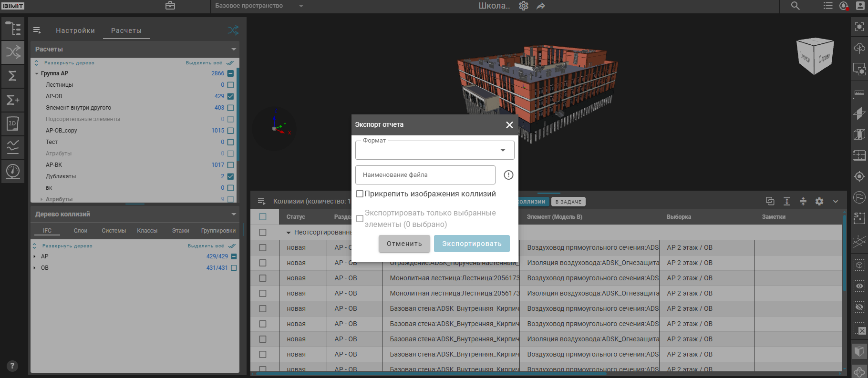The width and height of the screenshot is (868, 378).
Task: Click the magnifier search icon in top bar
Action: (x=795, y=6)
